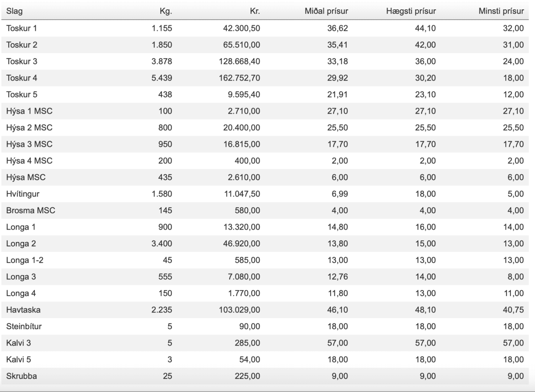This screenshot has height=392, width=535.
Task: Click the Longa 1-2 row name
Action: click(25, 260)
